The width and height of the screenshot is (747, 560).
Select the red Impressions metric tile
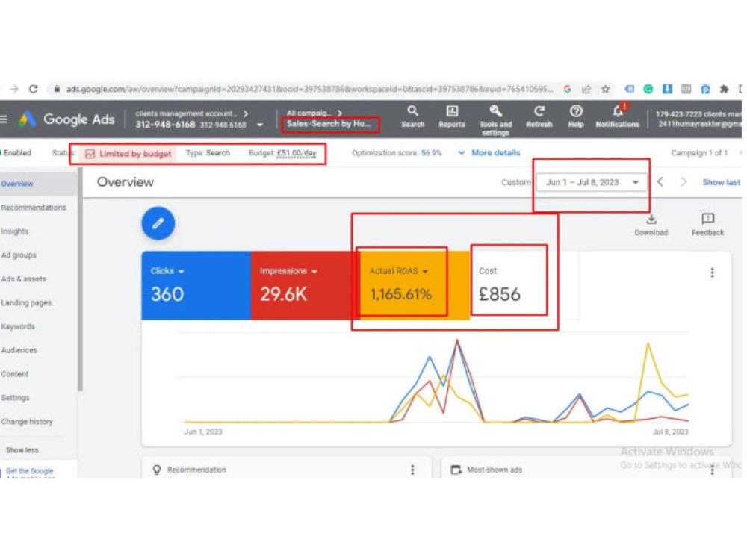[x=306, y=285]
